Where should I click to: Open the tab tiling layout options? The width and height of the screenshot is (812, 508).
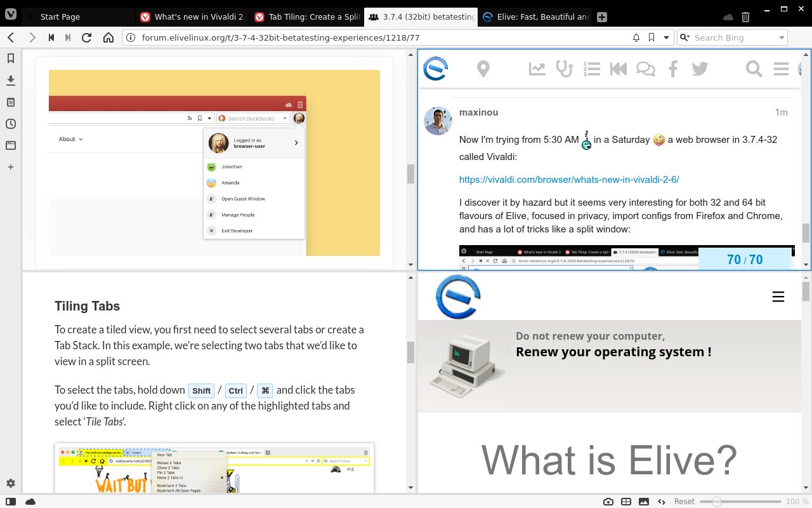point(626,501)
